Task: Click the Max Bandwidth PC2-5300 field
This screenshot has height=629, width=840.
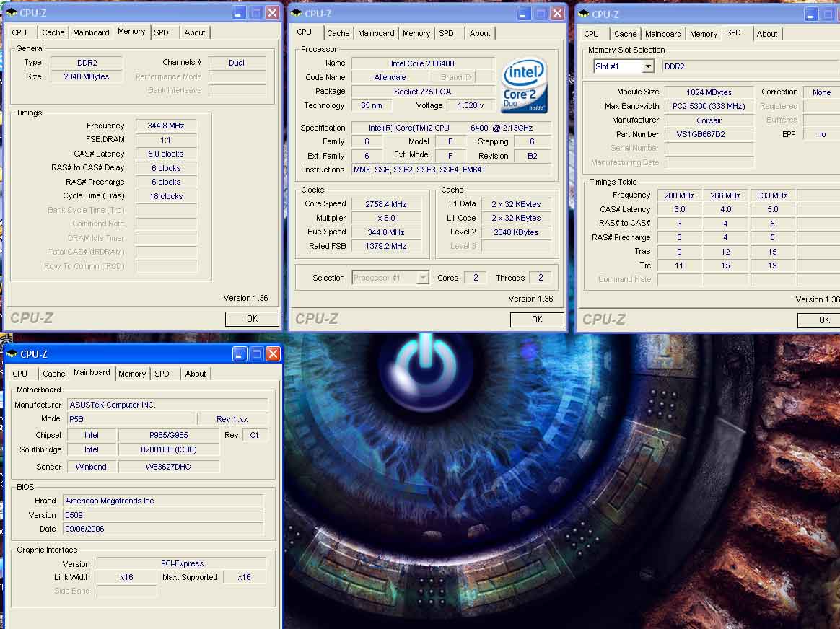Action: [x=709, y=106]
